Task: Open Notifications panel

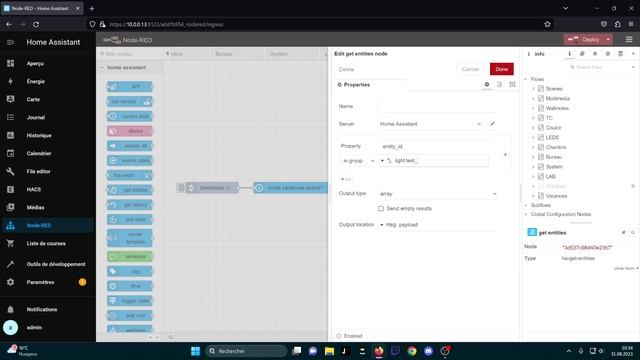Action: 48,309
